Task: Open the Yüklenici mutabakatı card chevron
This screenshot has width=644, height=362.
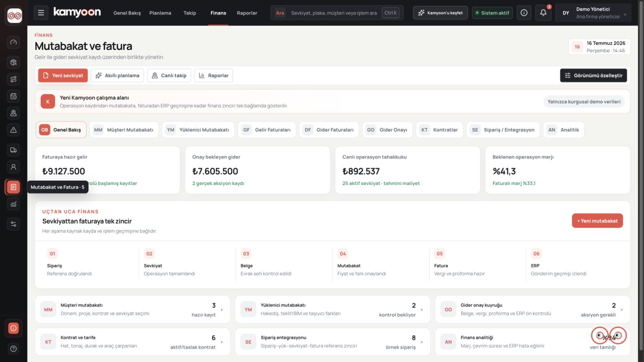Action: point(422,310)
